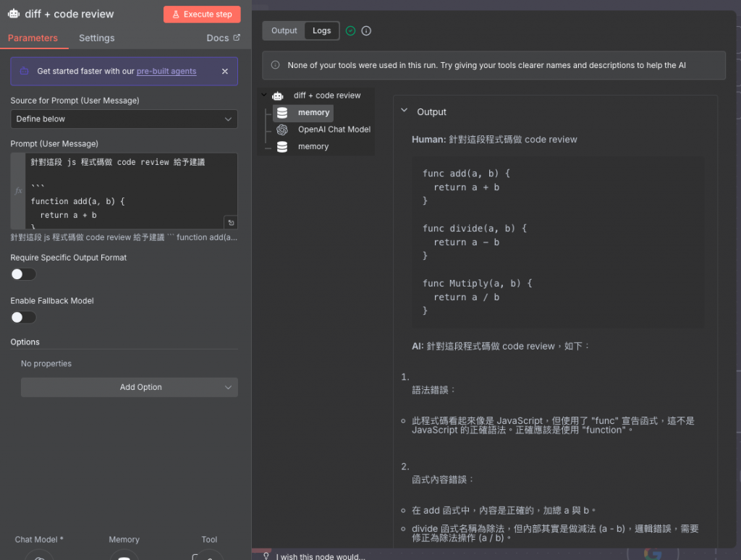Switch to the Logs tab
The height and width of the screenshot is (560, 741).
(x=321, y=30)
